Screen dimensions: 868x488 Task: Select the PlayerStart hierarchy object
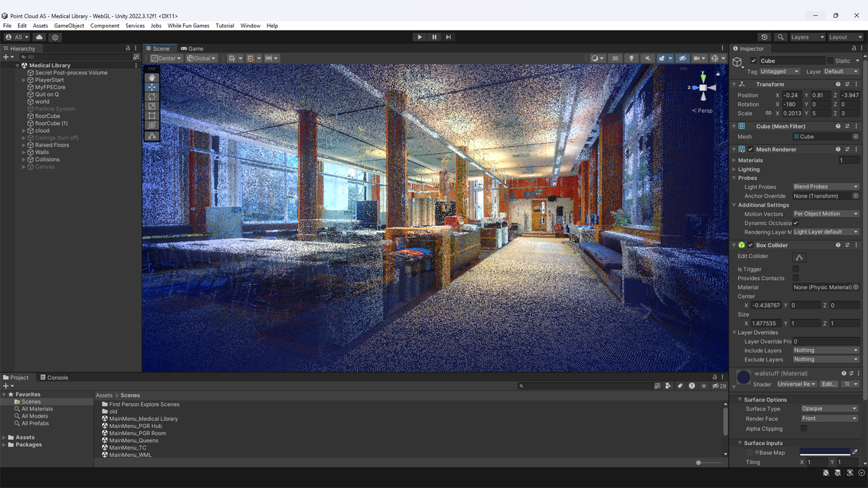click(49, 80)
